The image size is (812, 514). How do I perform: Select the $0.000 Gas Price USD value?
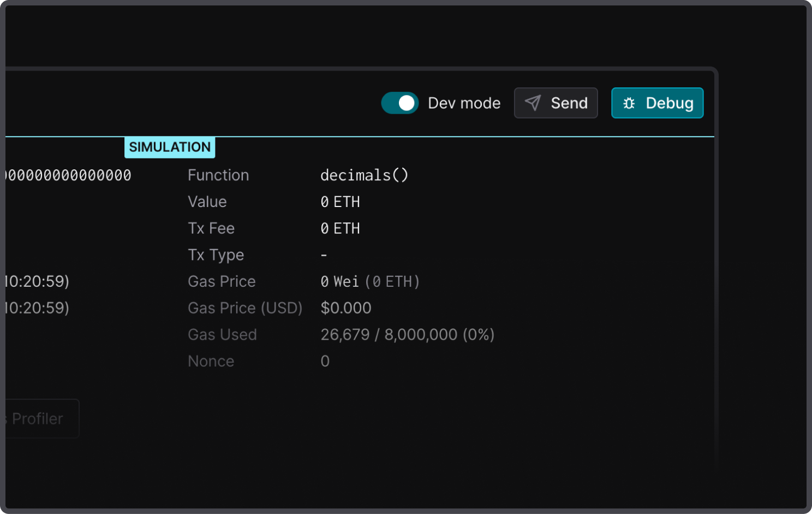345,308
